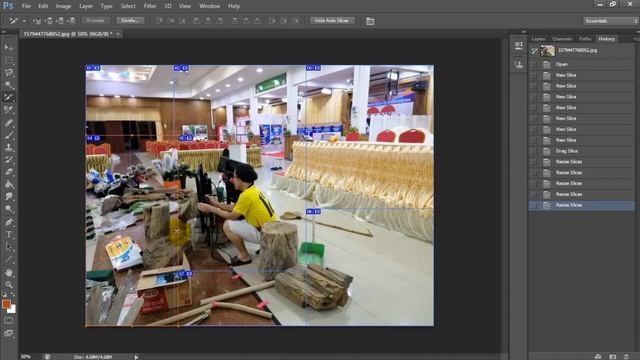Select the Brush tool
Screen dimensions: 640x360
click(x=9, y=135)
